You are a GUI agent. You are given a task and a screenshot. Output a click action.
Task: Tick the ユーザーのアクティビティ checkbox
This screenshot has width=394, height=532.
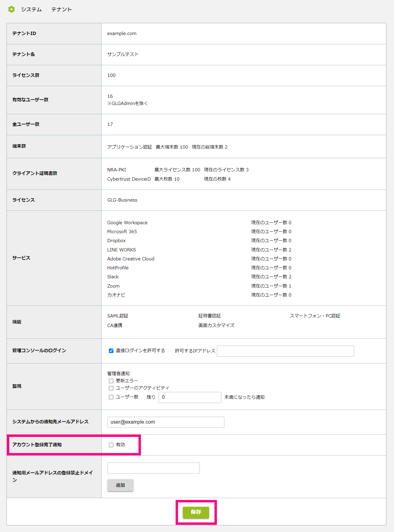pos(111,388)
